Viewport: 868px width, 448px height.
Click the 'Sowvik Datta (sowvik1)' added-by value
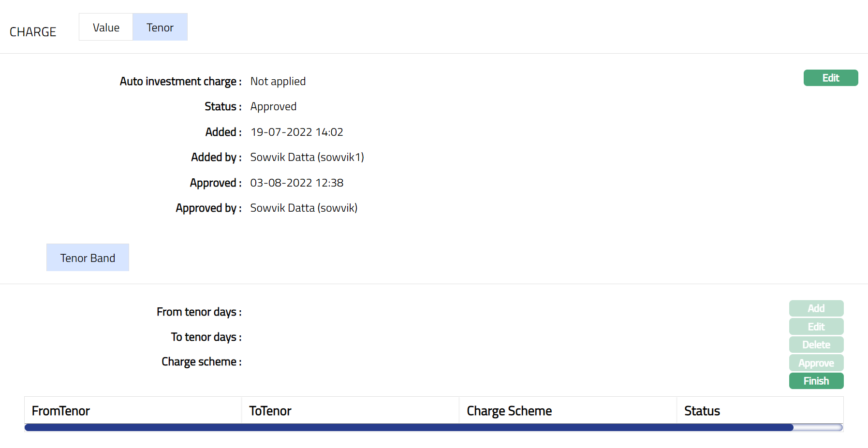tap(307, 157)
